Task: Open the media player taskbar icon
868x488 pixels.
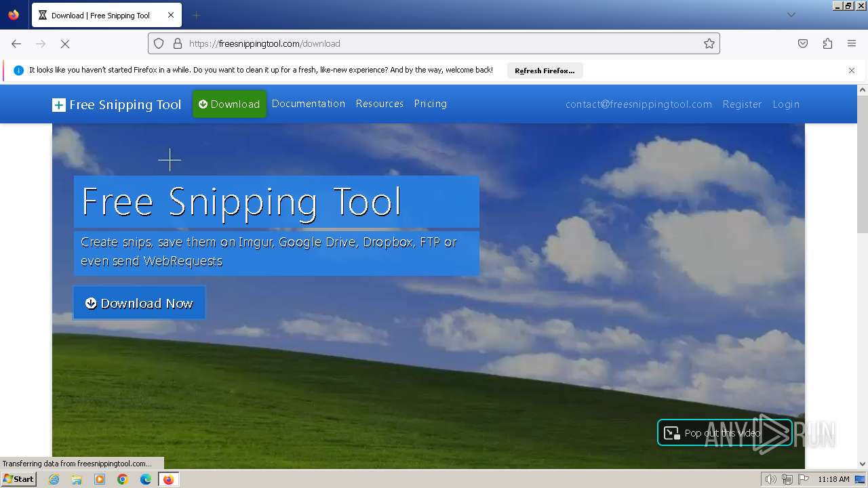Action: point(100,479)
